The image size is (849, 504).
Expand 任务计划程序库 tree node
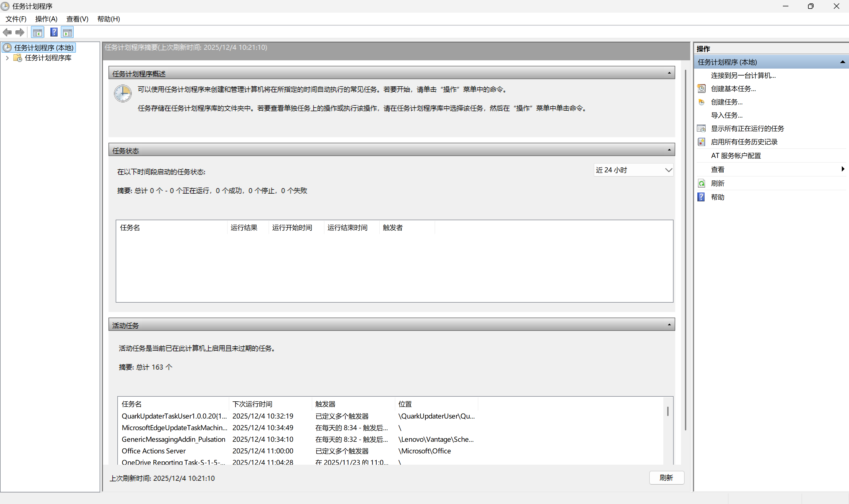(7, 58)
